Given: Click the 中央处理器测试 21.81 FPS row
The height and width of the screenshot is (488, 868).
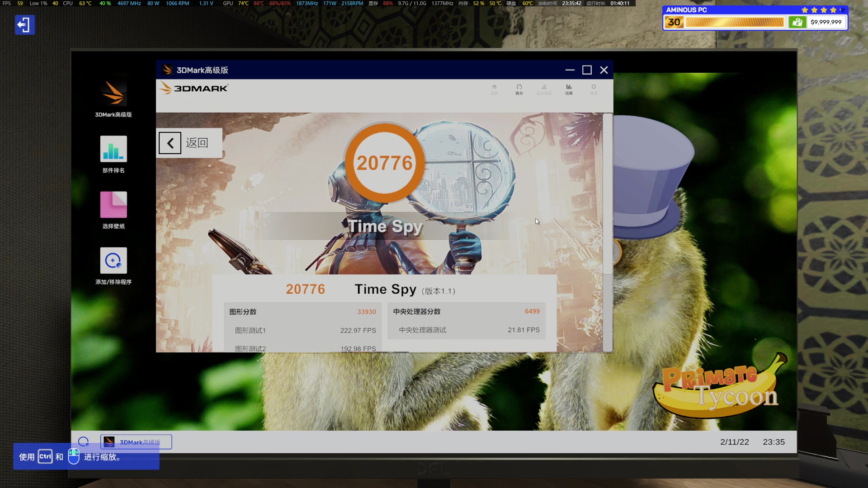Looking at the screenshot, I should click(466, 330).
